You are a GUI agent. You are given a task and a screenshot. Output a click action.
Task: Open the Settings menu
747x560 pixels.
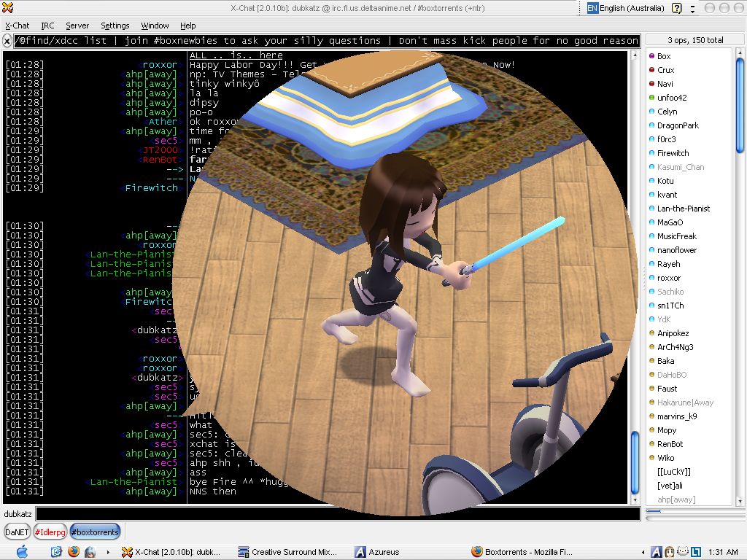click(115, 26)
